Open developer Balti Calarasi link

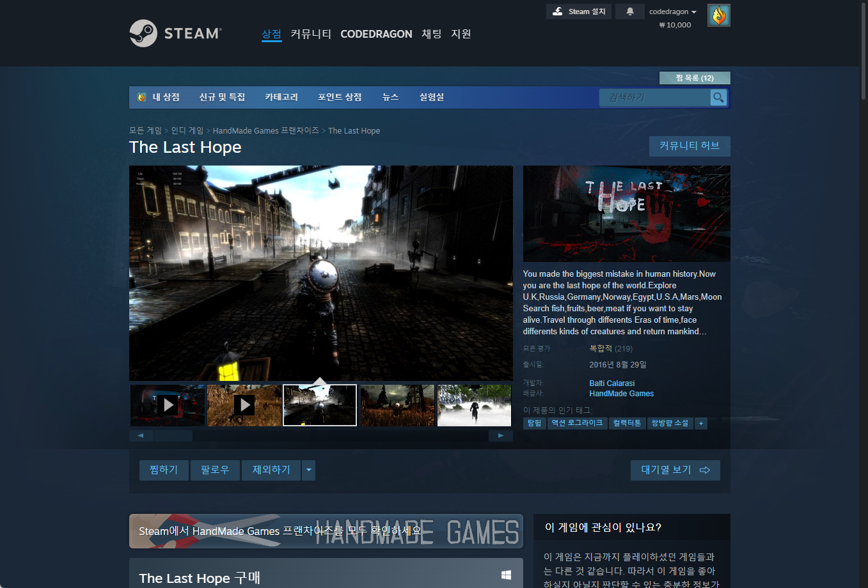click(x=612, y=383)
